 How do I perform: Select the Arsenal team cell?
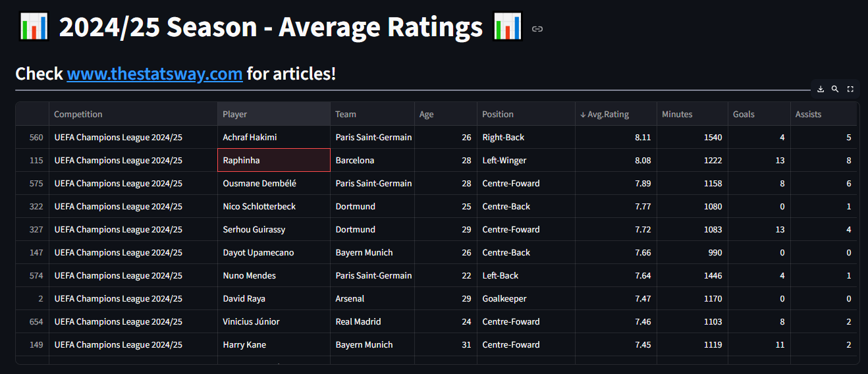click(372, 298)
